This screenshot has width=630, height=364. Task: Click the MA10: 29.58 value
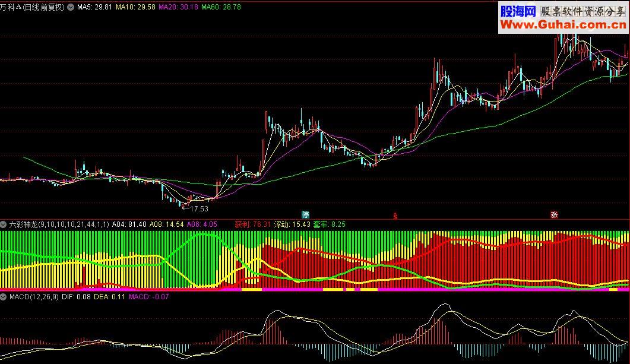135,7
